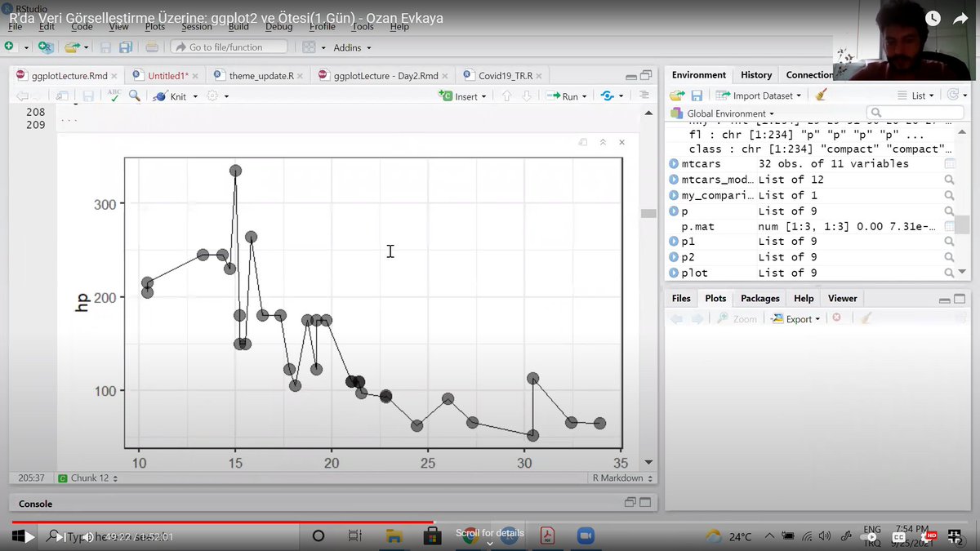
Task: Click the editor vertical scrollbar thumb
Action: click(x=648, y=213)
